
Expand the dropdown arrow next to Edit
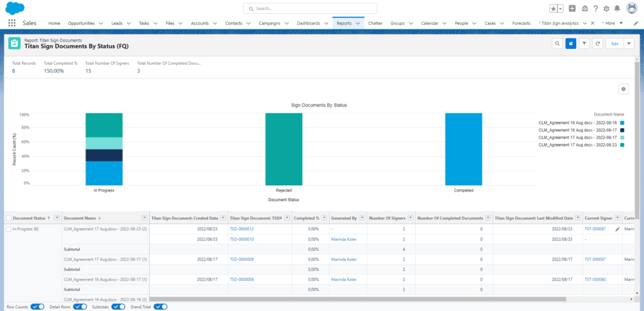pos(628,43)
